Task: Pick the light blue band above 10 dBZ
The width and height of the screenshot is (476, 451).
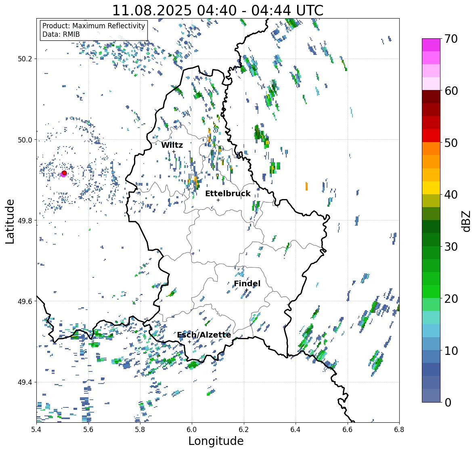Action: [431, 344]
